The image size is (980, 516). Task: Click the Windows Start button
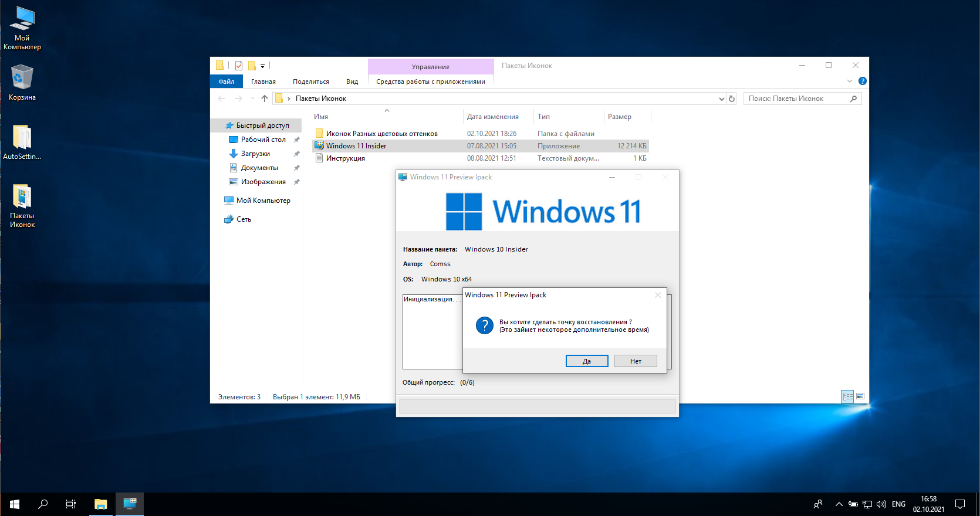(15, 504)
